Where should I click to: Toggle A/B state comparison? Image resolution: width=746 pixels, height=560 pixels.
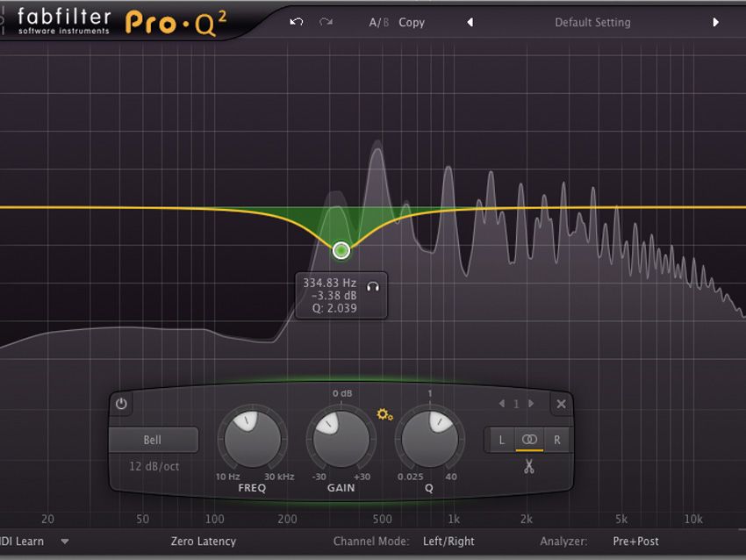click(379, 22)
